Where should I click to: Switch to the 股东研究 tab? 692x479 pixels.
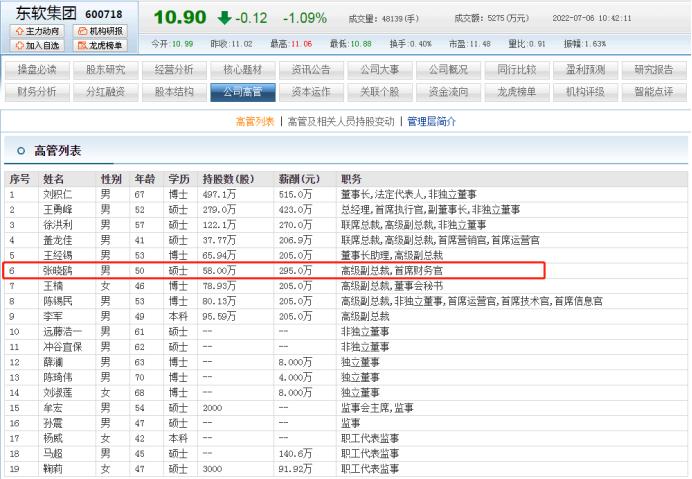tap(105, 70)
